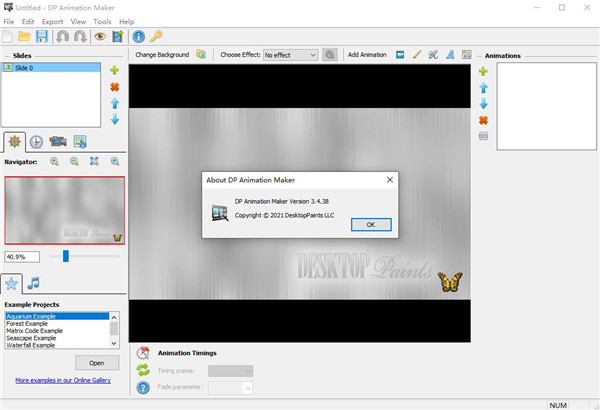Add a picture animation from the toolbar
This screenshot has height=410, width=600.
pyautogui.click(x=400, y=55)
